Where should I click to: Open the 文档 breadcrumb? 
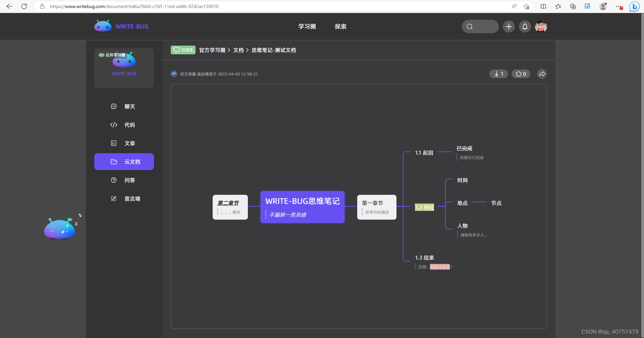pos(238,50)
